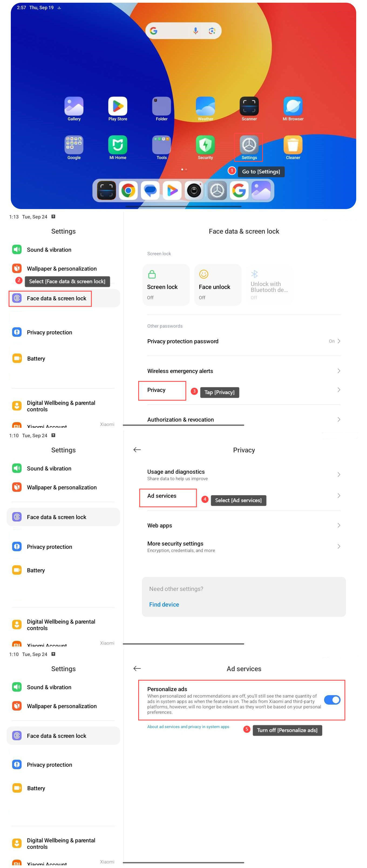Screen dimensions: 367x868
Task: Tap the Google voice search microphone
Action: click(195, 31)
